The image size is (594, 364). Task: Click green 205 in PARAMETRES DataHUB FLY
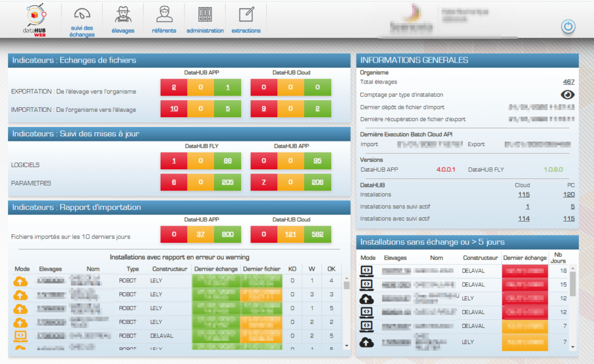tap(227, 182)
